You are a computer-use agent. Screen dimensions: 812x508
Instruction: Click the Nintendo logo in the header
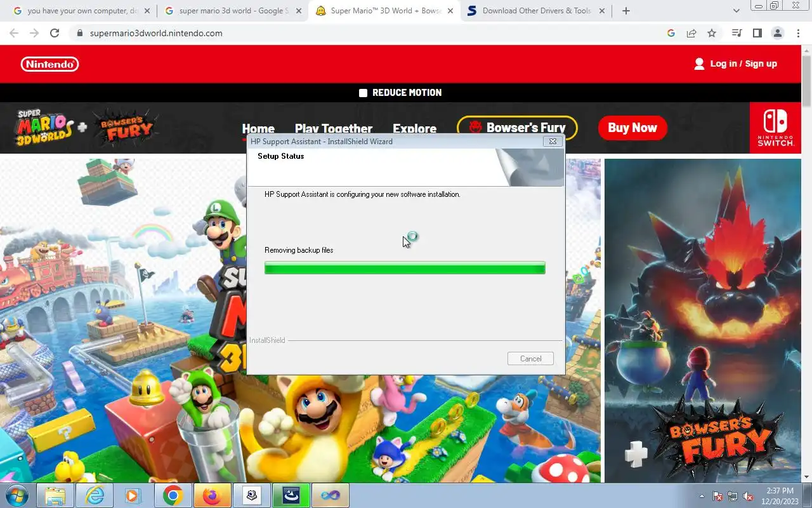click(x=49, y=64)
